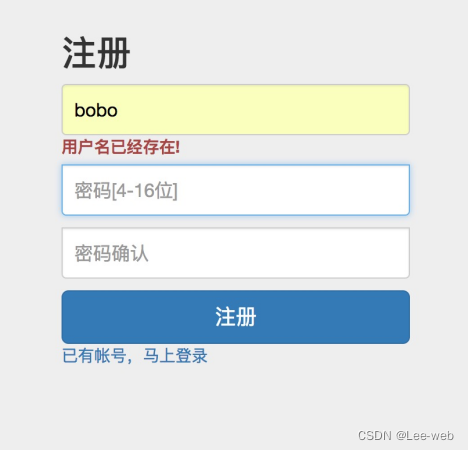The width and height of the screenshot is (469, 450).
Task: Select the 密码确认 confirmation field
Action: point(236,253)
